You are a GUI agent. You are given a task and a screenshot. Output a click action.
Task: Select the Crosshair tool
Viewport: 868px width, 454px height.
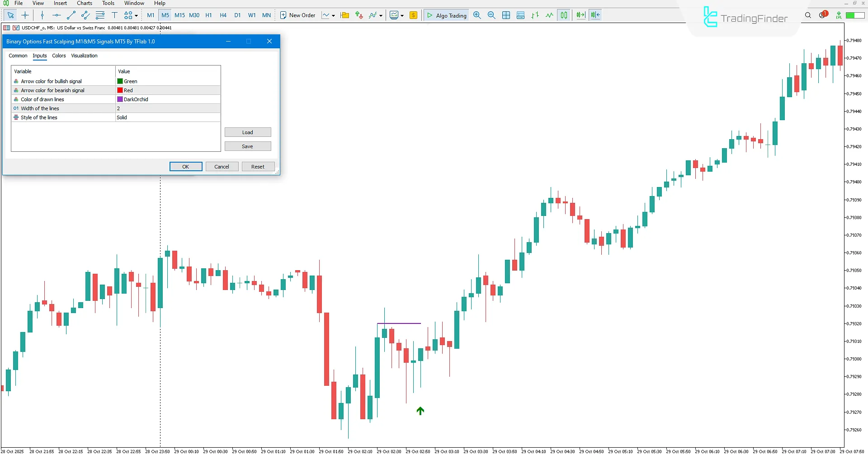click(x=25, y=15)
